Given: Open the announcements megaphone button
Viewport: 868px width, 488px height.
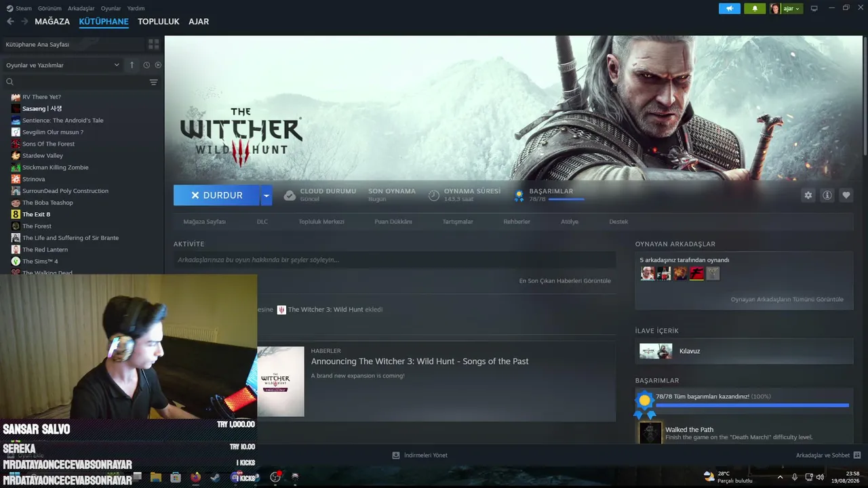Looking at the screenshot, I should pos(730,8).
